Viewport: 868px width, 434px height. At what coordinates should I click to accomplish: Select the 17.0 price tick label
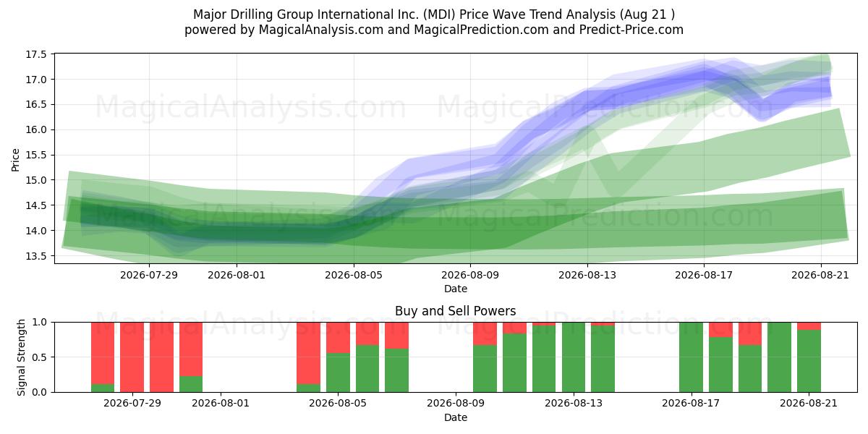36,80
